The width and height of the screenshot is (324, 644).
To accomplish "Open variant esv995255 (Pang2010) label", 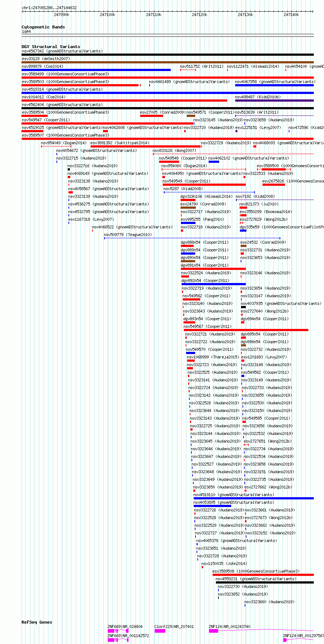I will pos(202,219).
